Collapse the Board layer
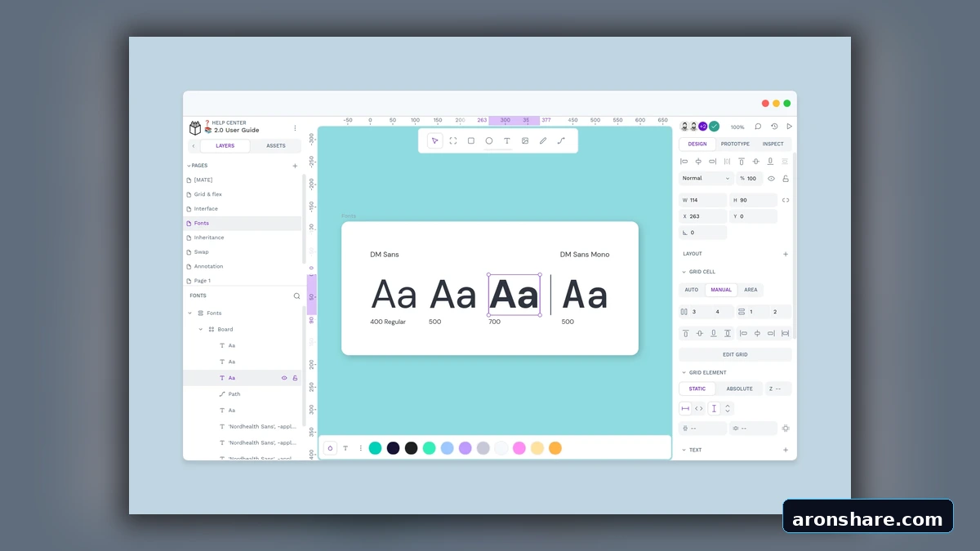This screenshot has height=551, width=980. (x=201, y=330)
